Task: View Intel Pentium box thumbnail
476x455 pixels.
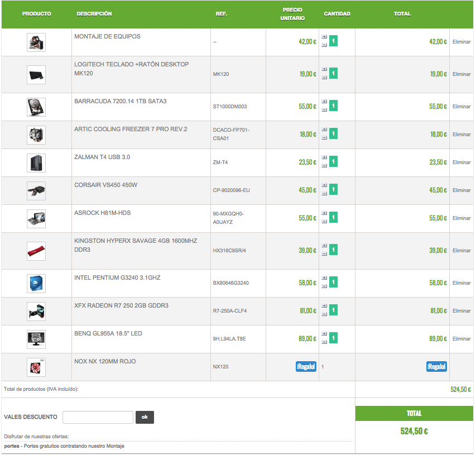Action: tap(36, 284)
